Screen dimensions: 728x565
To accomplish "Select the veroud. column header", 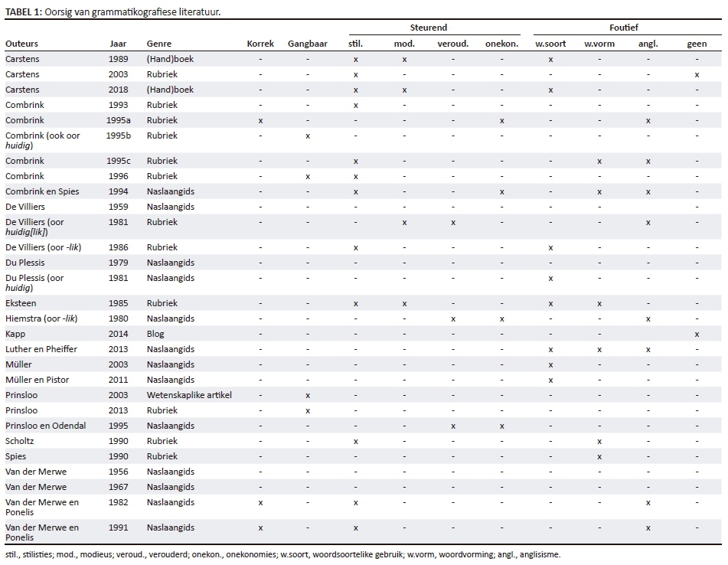I will 452,44.
